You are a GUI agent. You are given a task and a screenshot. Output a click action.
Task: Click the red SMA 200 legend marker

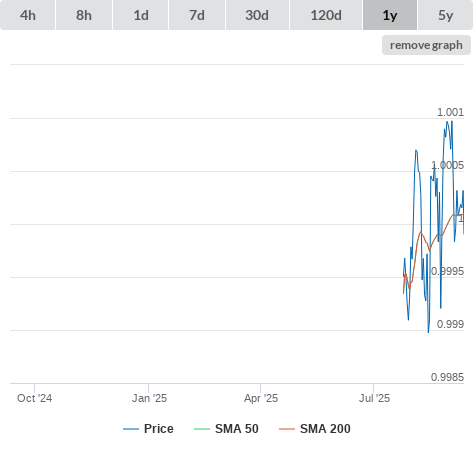(287, 429)
